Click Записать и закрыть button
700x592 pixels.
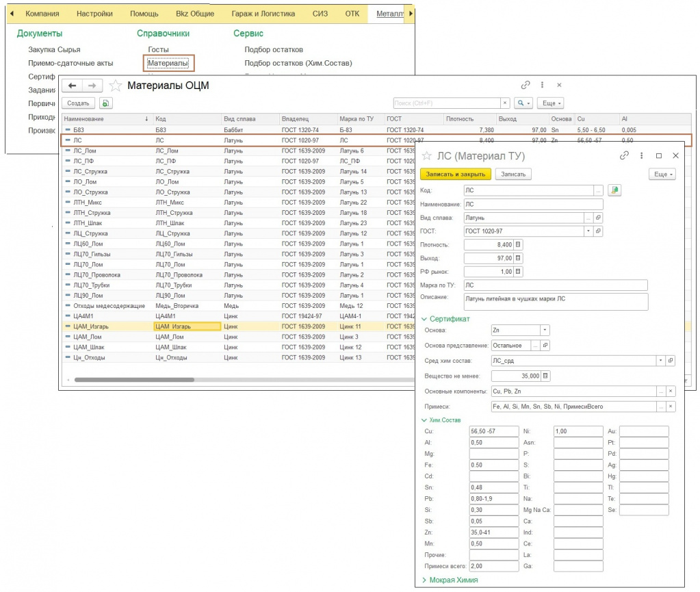click(455, 174)
